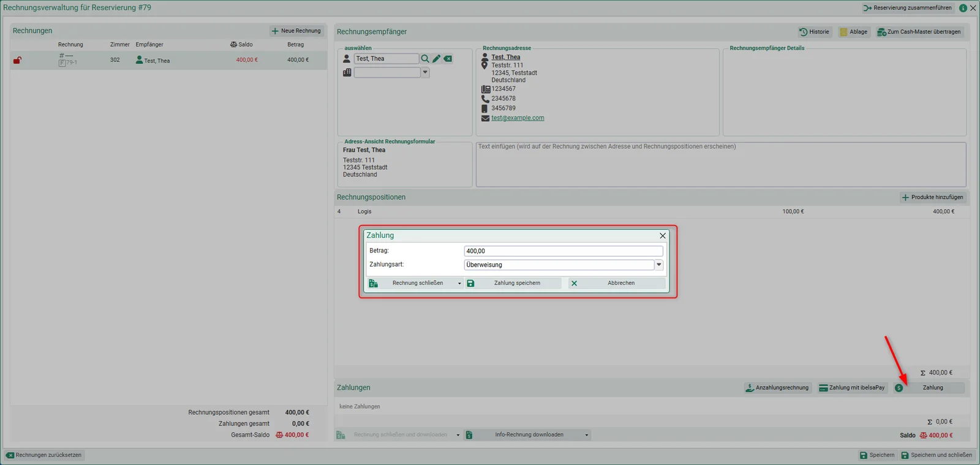Click the Anzahlungsrechnung button
The height and width of the screenshot is (465, 980).
point(777,388)
